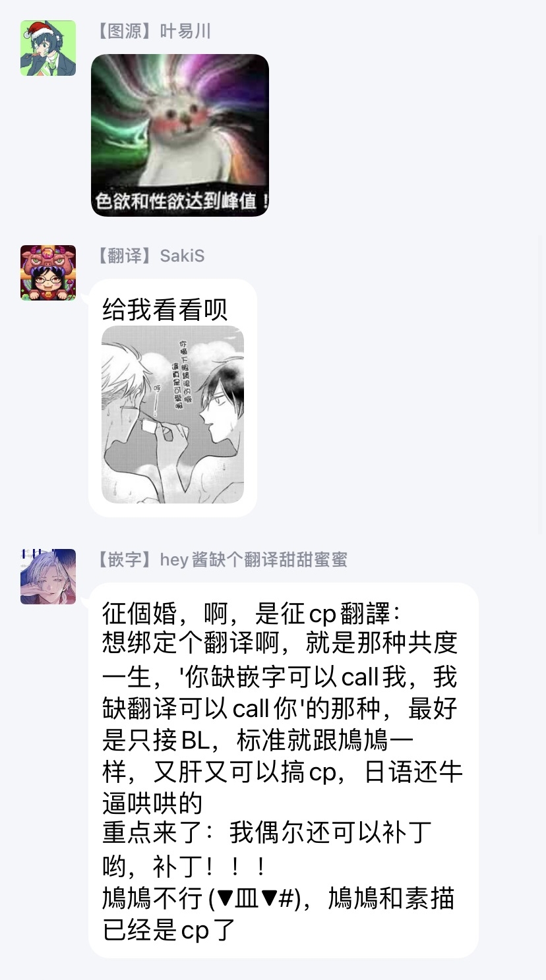Tap the 色欲和性欲达到峰值 caption on the meme
This screenshot has width=546, height=980.
pyautogui.click(x=180, y=201)
